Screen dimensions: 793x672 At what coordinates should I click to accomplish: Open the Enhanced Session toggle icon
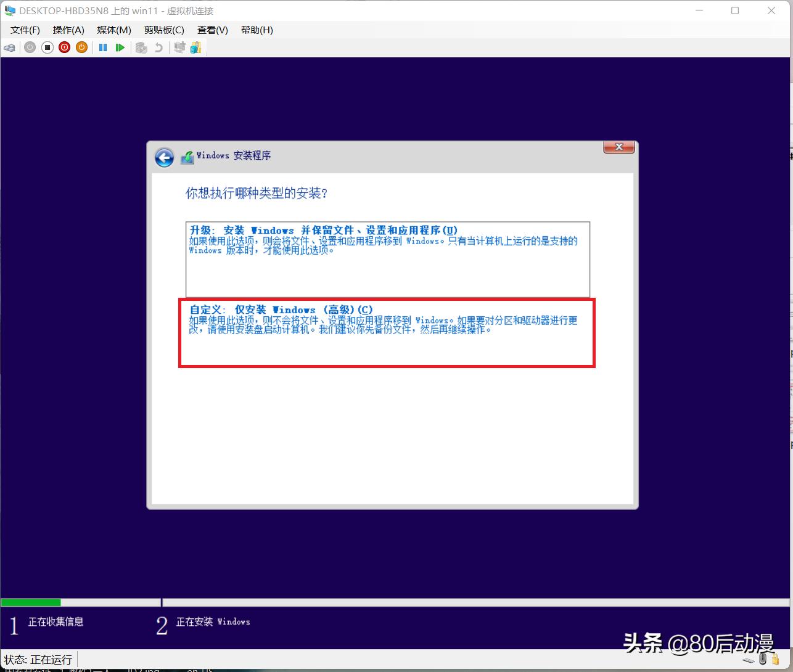[179, 47]
